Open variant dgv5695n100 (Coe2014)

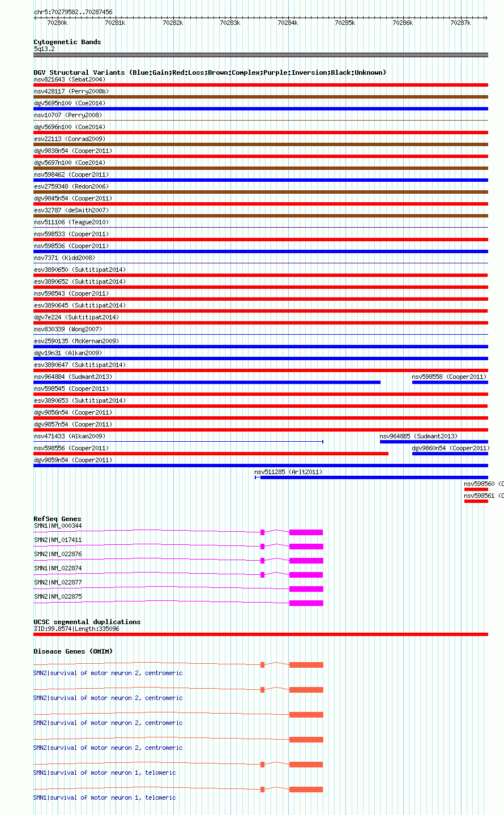click(70, 103)
